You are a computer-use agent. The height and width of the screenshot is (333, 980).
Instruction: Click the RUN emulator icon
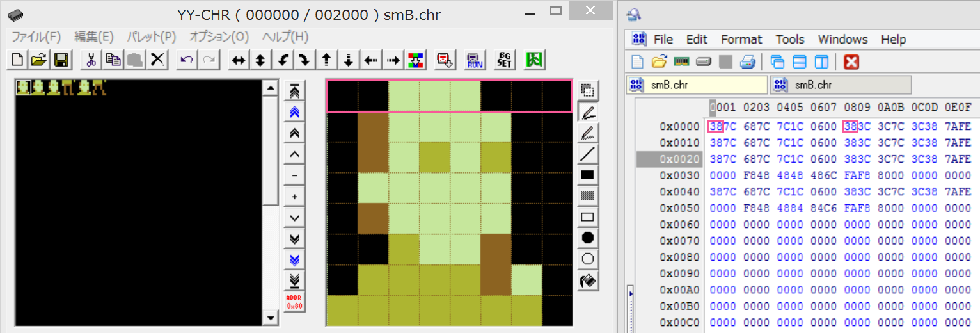[475, 60]
